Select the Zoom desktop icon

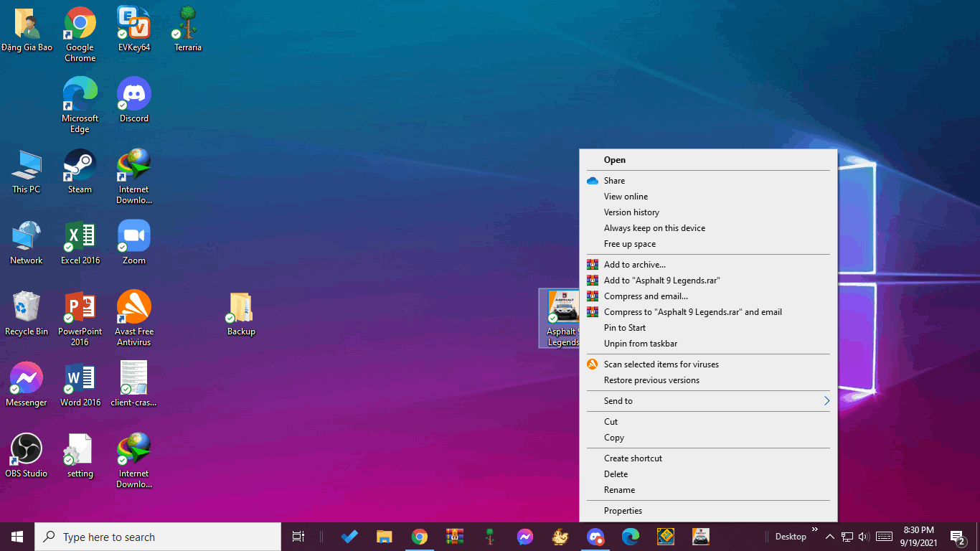[x=134, y=242]
